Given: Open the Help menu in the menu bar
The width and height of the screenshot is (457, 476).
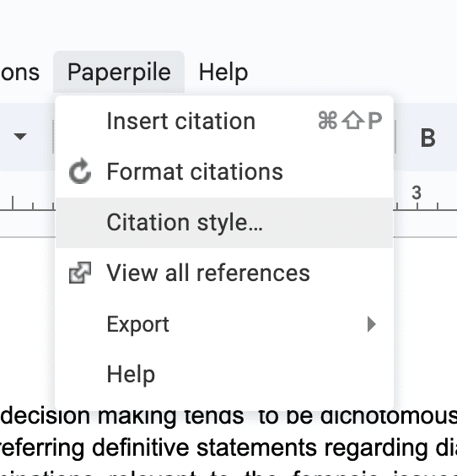Looking at the screenshot, I should click(x=223, y=73).
